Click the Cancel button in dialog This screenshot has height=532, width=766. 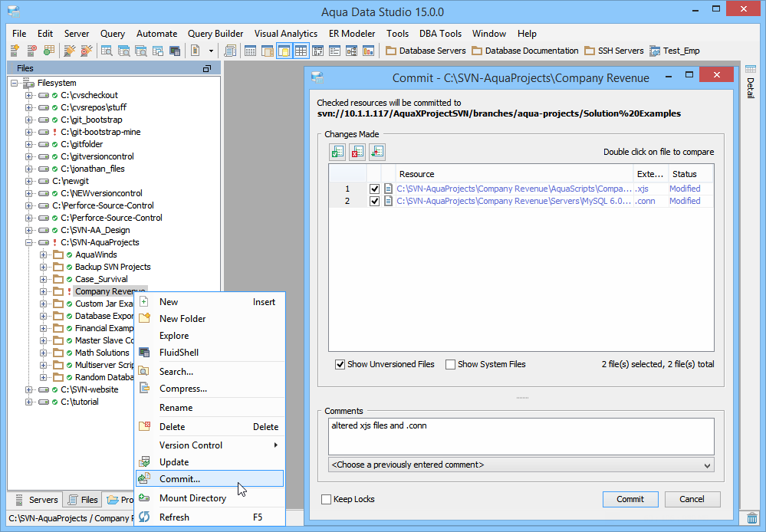[692, 499]
